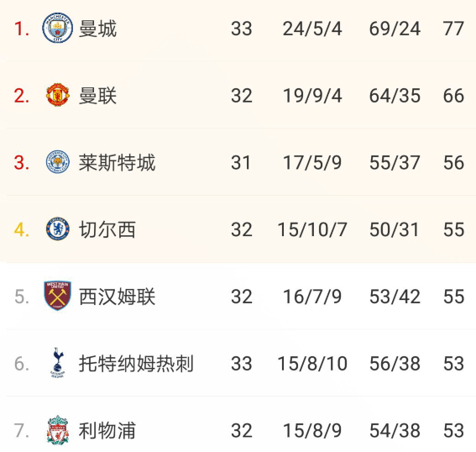Click the Leicester City fox crest

(x=57, y=162)
